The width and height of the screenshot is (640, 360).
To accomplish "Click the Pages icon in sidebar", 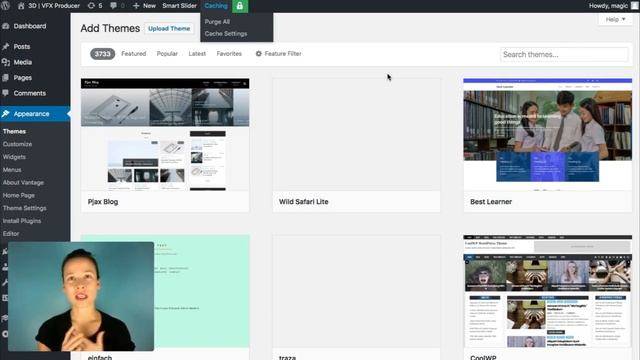I will click(x=5, y=78).
